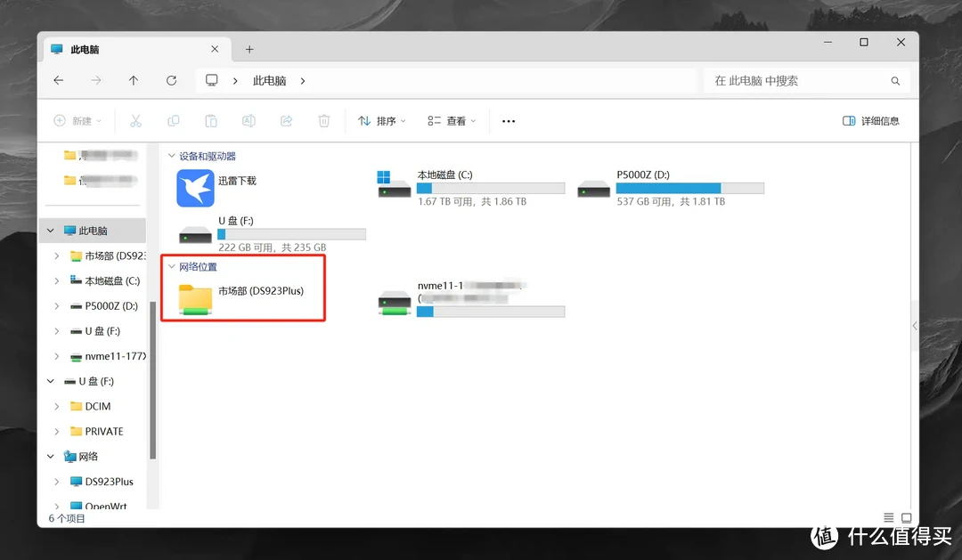Expand the DS923Plus network node chevron
962x560 pixels.
point(56,482)
